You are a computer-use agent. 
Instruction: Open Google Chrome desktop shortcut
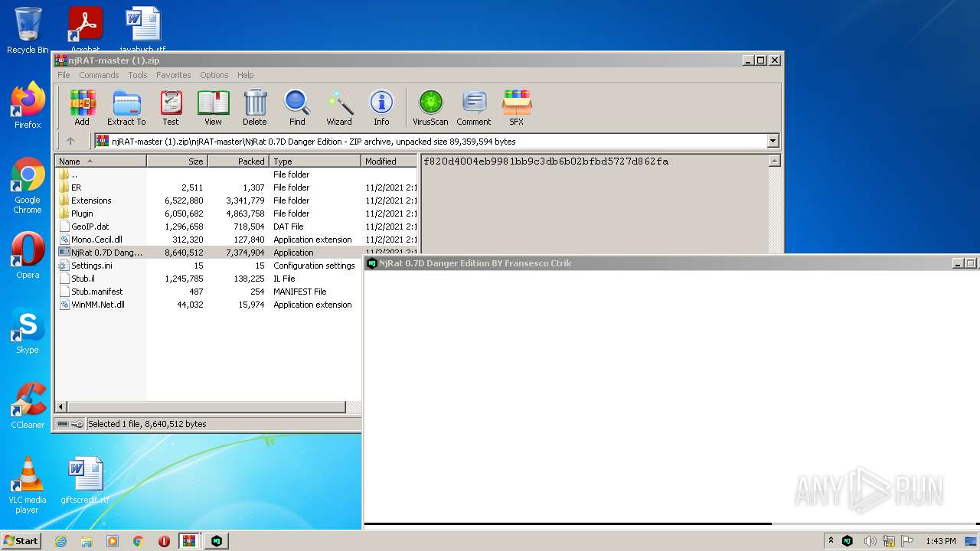click(28, 186)
